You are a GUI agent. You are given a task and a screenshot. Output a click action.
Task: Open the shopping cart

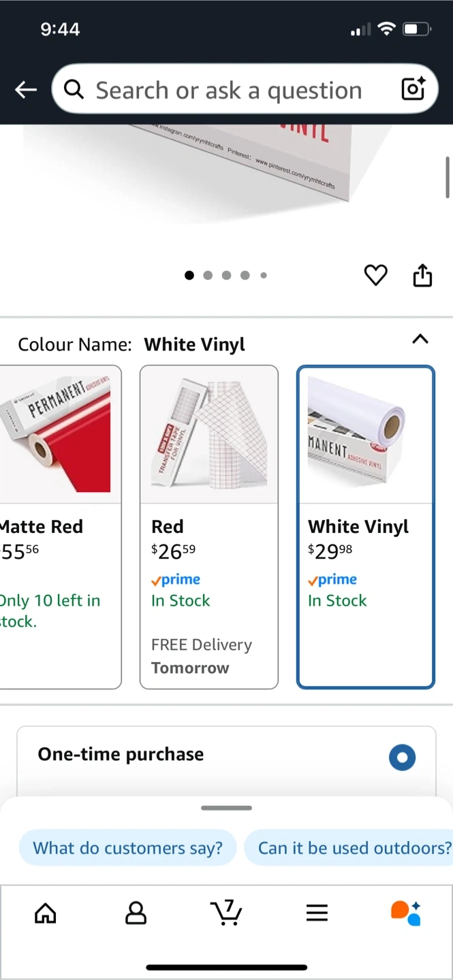226,913
